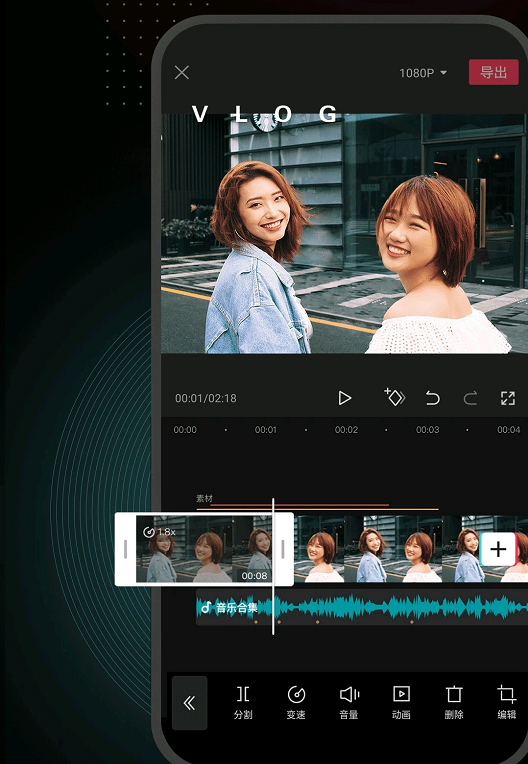Open the 1080P resolution dropdown
Screen dimensions: 528x764
[x=423, y=73]
